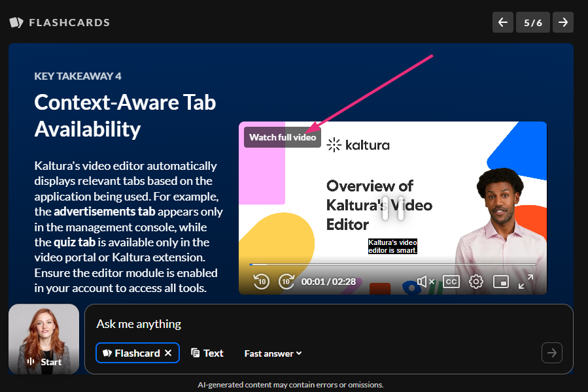Seek on the video progress bar
This screenshot has width=588, height=392.
click(392, 265)
